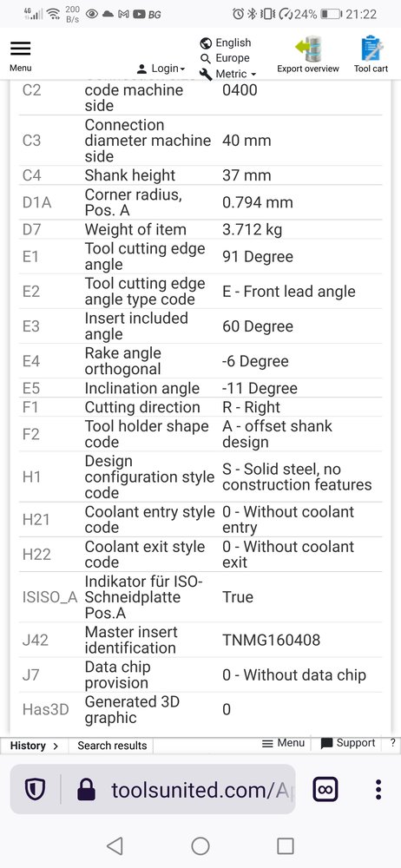Tap the toolsunited.com address field
401x868 pixels.
click(x=200, y=789)
